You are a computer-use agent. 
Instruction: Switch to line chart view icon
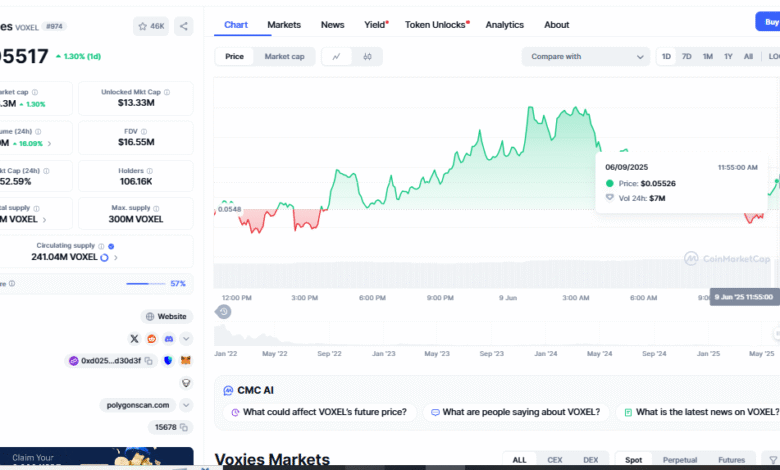[x=337, y=57]
